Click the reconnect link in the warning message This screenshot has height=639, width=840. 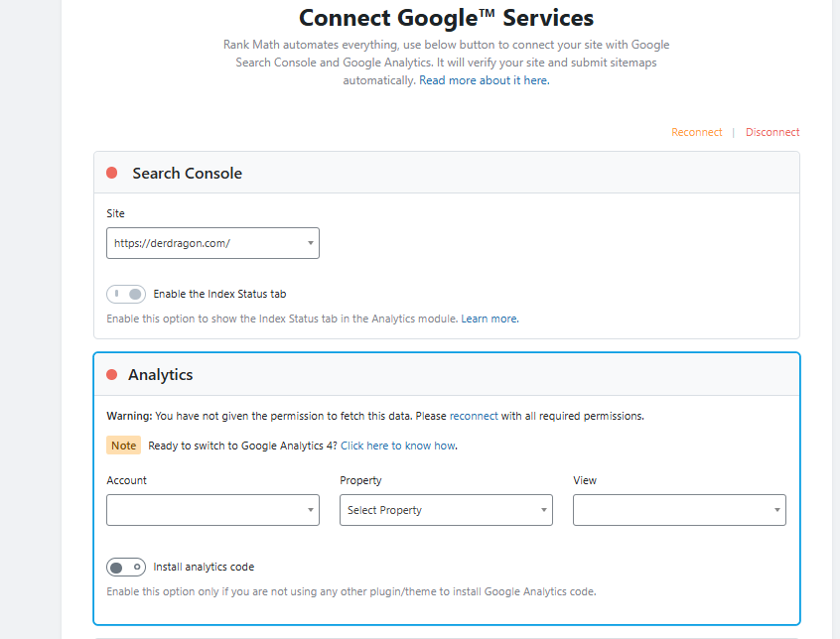click(x=474, y=415)
